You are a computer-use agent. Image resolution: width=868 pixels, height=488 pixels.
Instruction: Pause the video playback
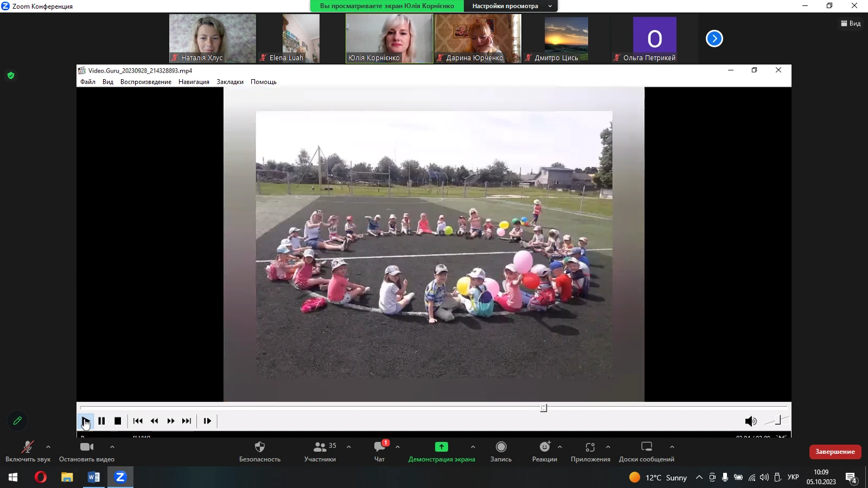click(101, 421)
